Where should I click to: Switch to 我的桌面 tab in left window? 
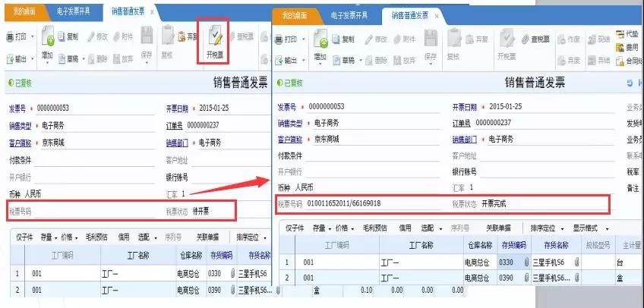pyautogui.click(x=24, y=12)
